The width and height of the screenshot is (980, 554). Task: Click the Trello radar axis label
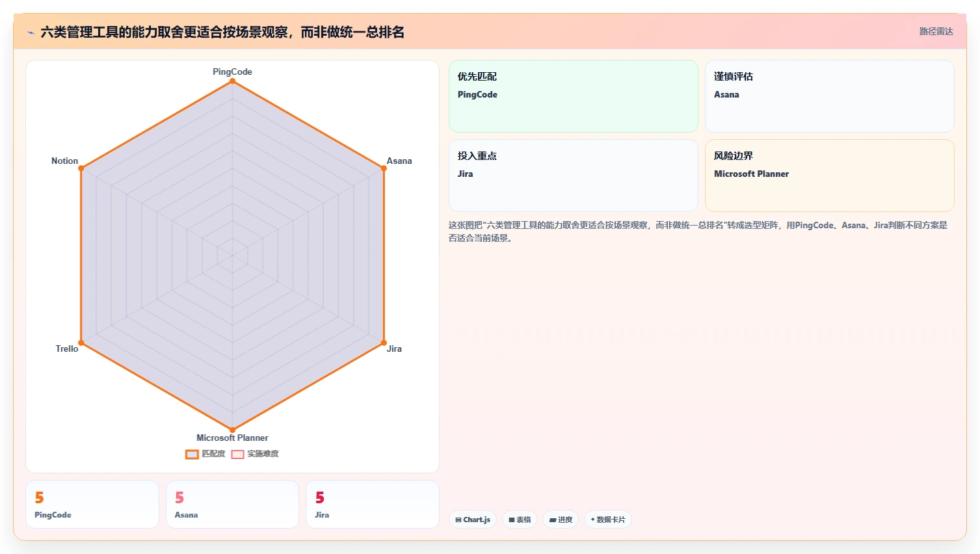point(67,349)
